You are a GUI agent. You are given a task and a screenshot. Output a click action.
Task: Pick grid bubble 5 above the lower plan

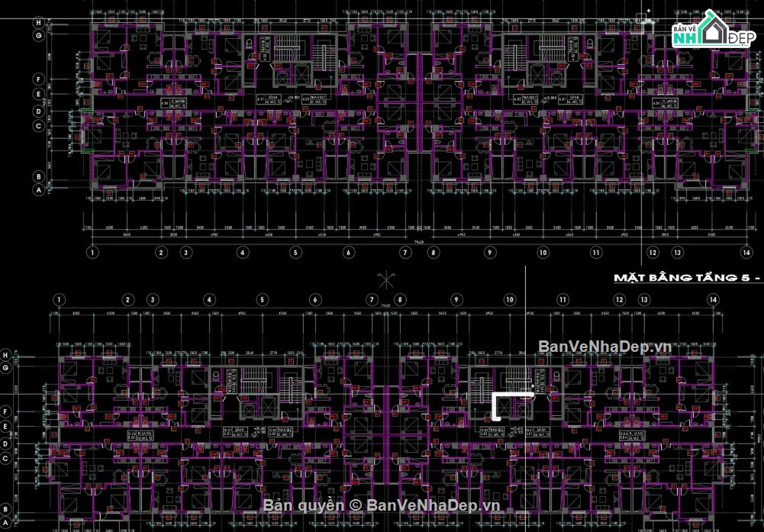pos(262,300)
